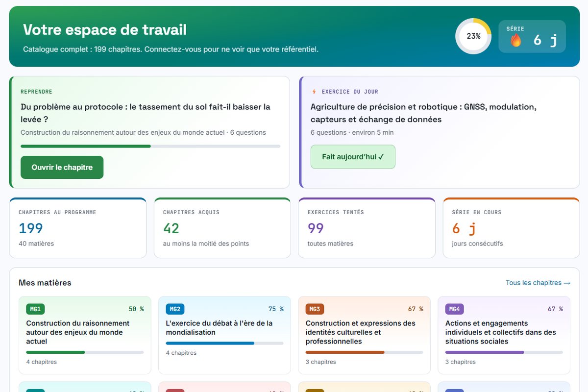The image size is (588, 392).
Task: Click '40 matières' text
Action: point(36,244)
